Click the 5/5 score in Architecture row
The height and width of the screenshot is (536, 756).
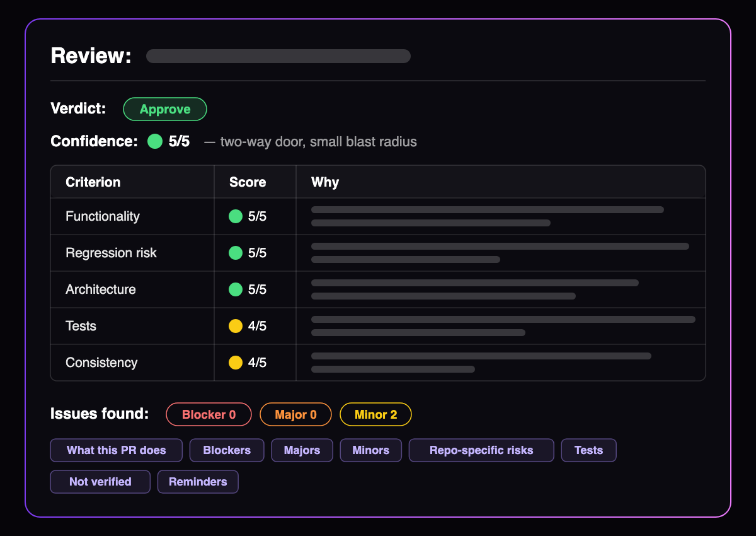(x=257, y=289)
